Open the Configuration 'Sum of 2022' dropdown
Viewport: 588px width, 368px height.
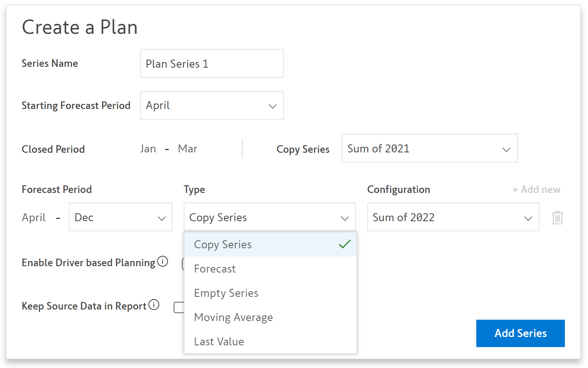click(453, 217)
